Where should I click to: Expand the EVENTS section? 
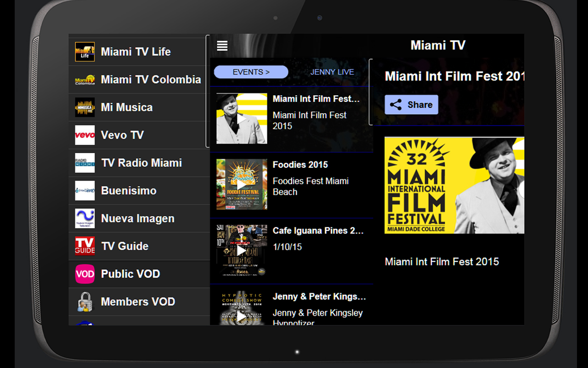coord(251,72)
